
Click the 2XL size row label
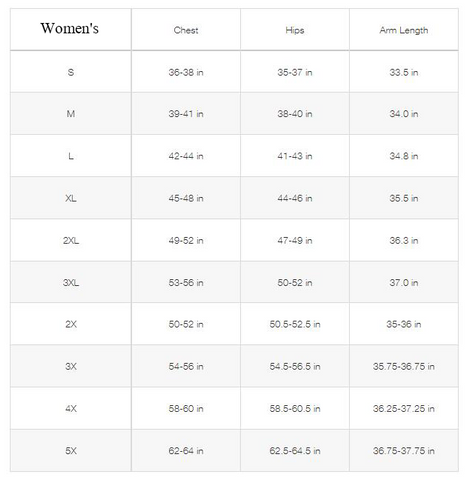[x=71, y=240]
